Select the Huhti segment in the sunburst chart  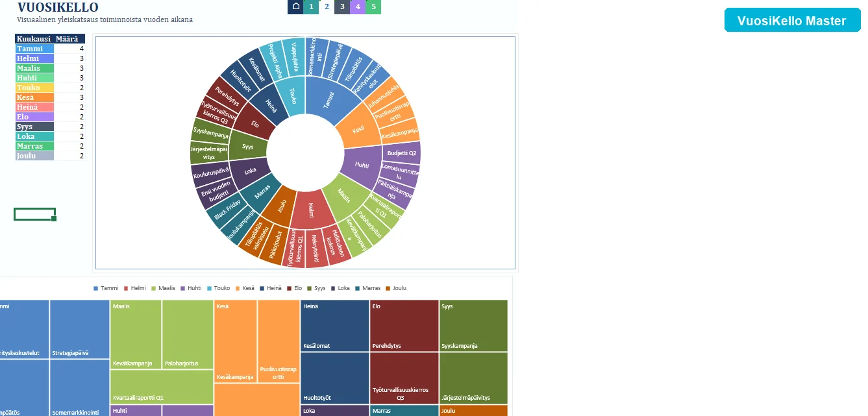click(361, 165)
